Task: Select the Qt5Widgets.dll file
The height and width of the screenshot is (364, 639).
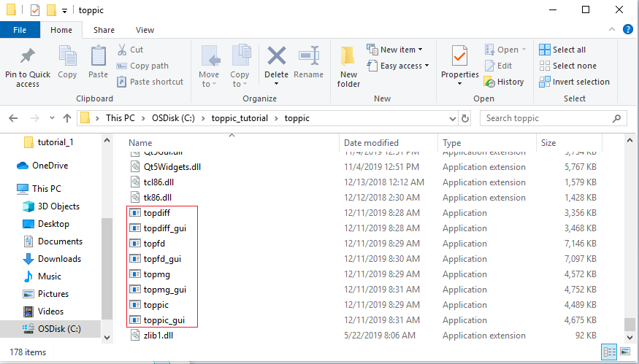Action: tap(166, 167)
